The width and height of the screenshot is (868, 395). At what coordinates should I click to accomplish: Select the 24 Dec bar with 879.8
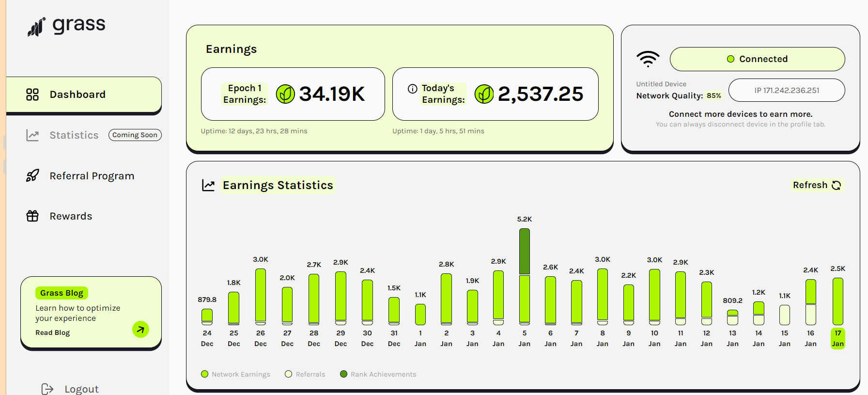[x=207, y=316]
